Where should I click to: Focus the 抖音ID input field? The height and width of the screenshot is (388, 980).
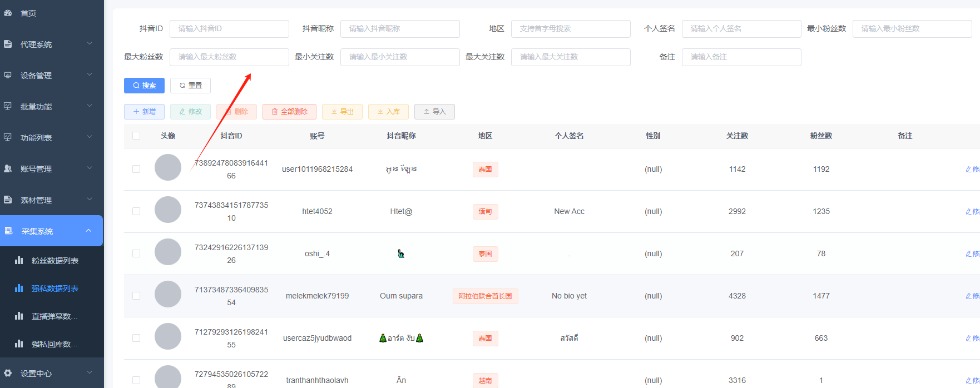[229, 29]
